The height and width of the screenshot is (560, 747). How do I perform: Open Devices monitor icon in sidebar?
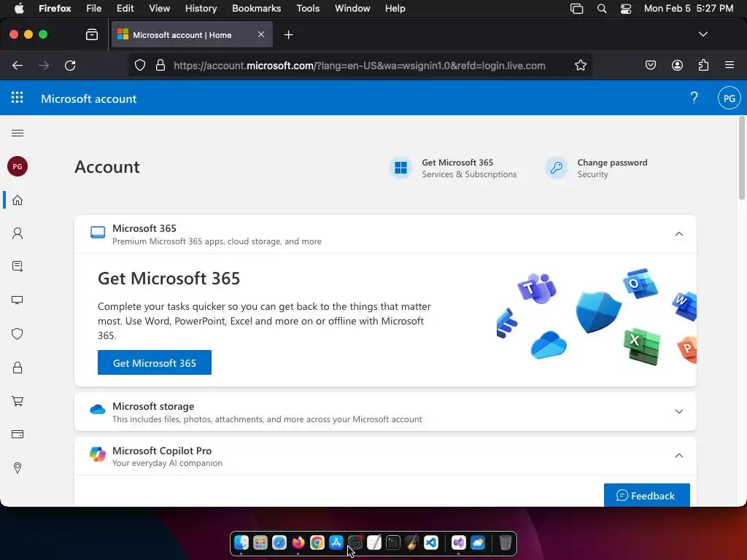point(18,300)
